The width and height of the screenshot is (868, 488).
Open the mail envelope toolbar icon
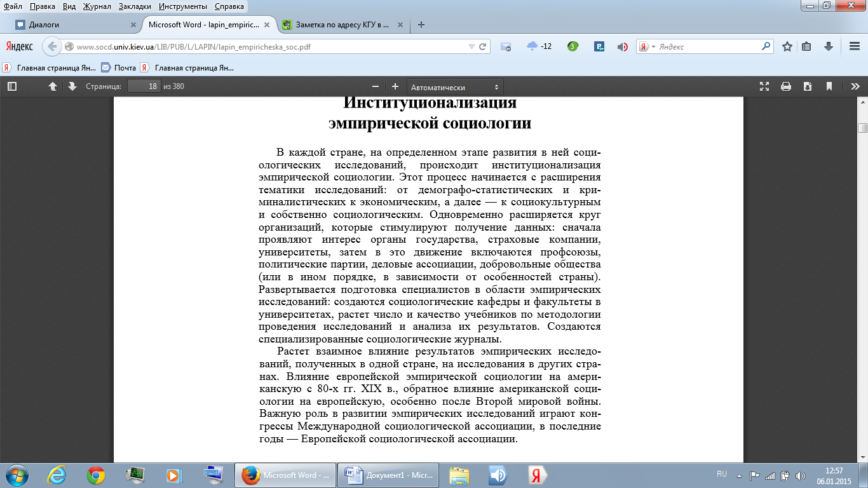[x=506, y=46]
